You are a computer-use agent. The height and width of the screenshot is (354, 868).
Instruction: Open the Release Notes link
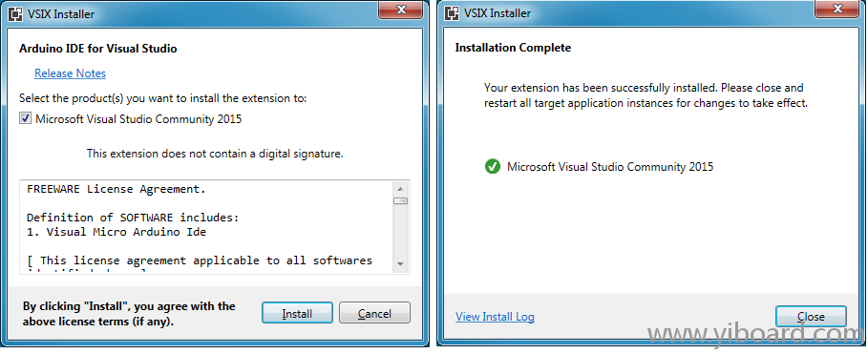click(x=70, y=73)
